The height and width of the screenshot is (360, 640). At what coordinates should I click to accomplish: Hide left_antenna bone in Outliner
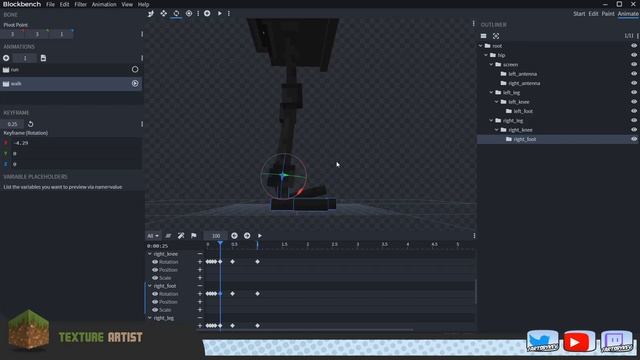tap(633, 74)
